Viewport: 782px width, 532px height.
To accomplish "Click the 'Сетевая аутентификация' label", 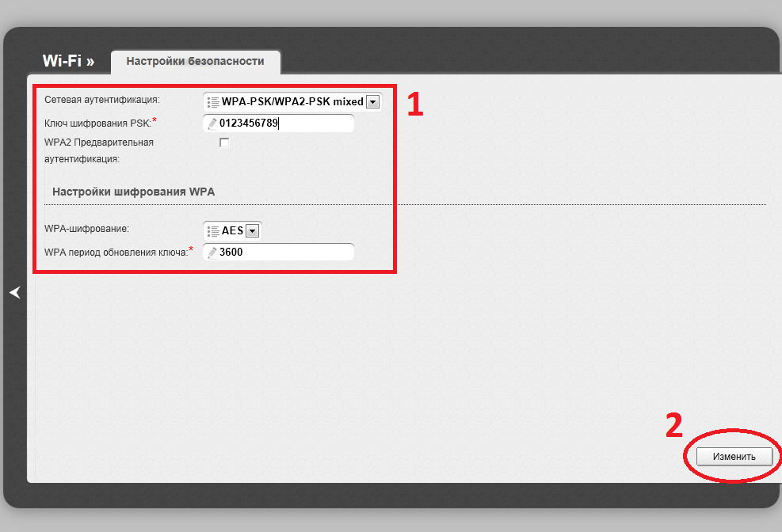I will point(101,100).
